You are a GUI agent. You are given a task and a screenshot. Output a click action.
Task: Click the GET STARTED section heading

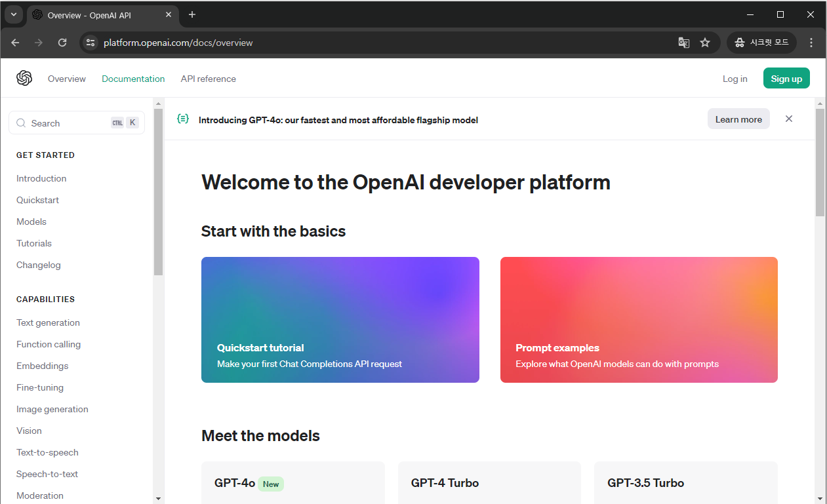click(45, 155)
